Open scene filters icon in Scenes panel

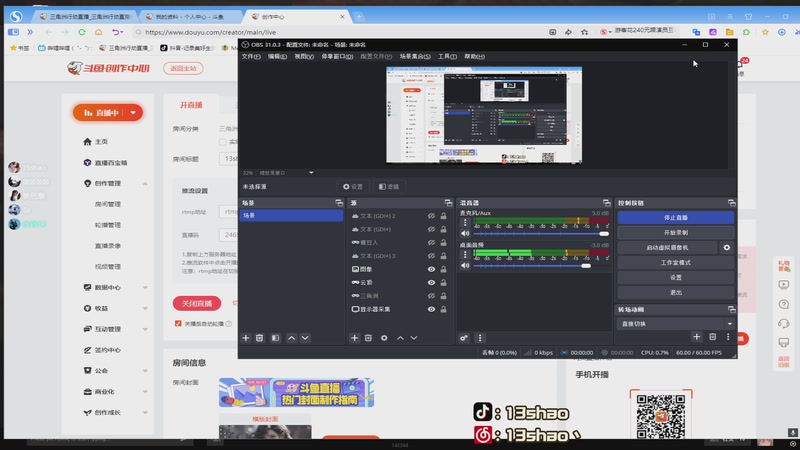(276, 338)
